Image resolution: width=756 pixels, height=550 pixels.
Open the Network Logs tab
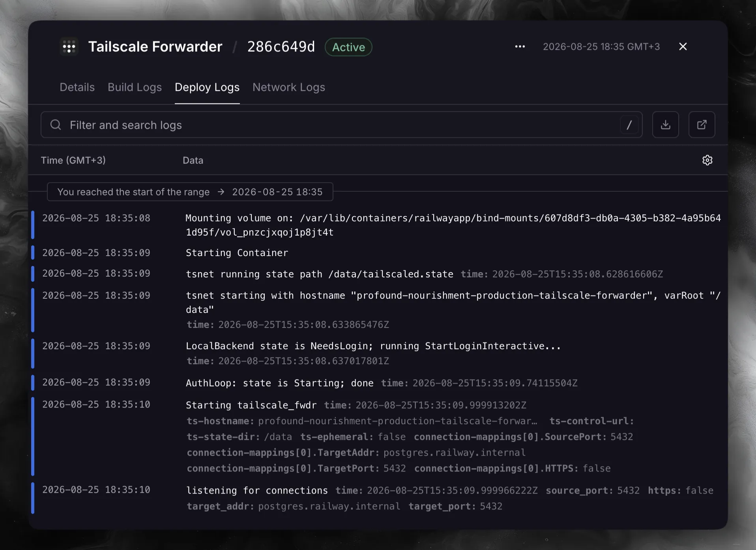tap(289, 87)
